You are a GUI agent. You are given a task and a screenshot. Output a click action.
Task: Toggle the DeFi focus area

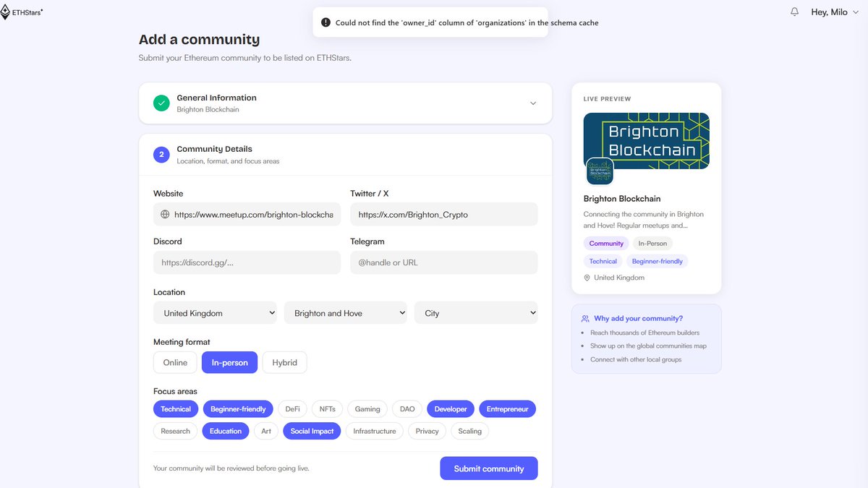(x=292, y=409)
